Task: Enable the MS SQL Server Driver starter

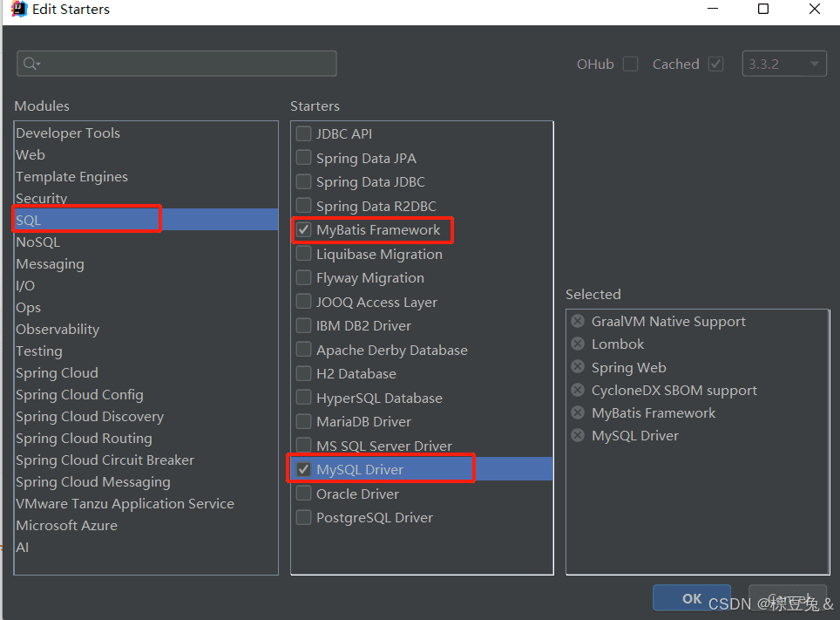Action: pyautogui.click(x=304, y=445)
